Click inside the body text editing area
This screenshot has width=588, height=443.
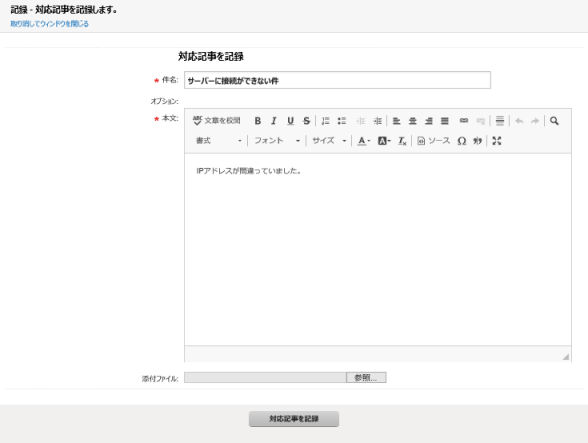click(378, 249)
